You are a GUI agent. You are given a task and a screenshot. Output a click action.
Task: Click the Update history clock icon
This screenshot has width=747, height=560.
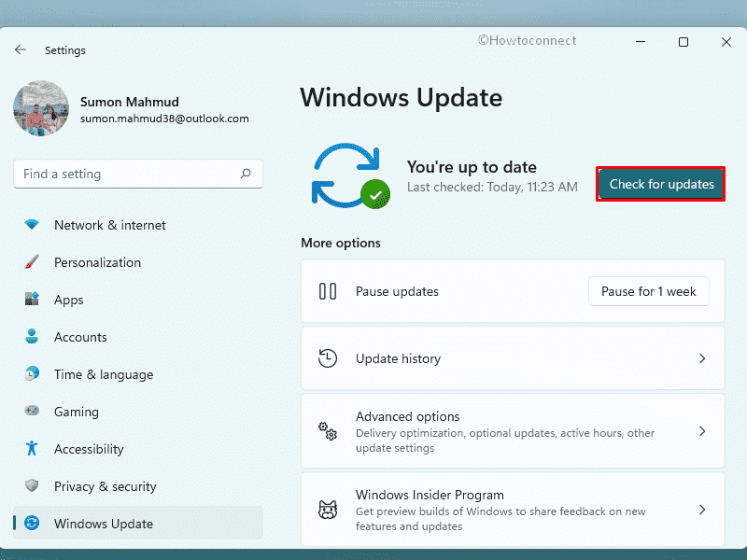pyautogui.click(x=328, y=358)
